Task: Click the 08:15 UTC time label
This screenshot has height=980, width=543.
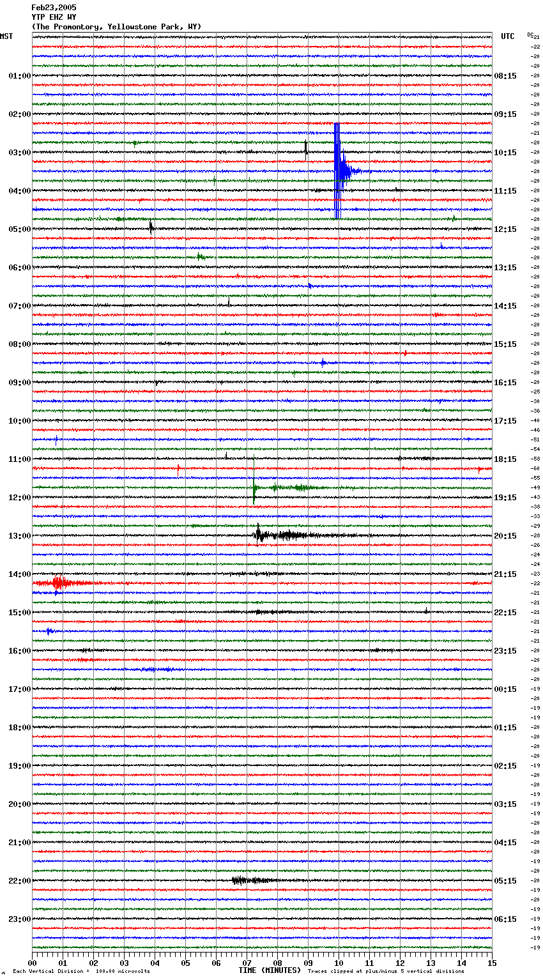Action: pos(505,76)
